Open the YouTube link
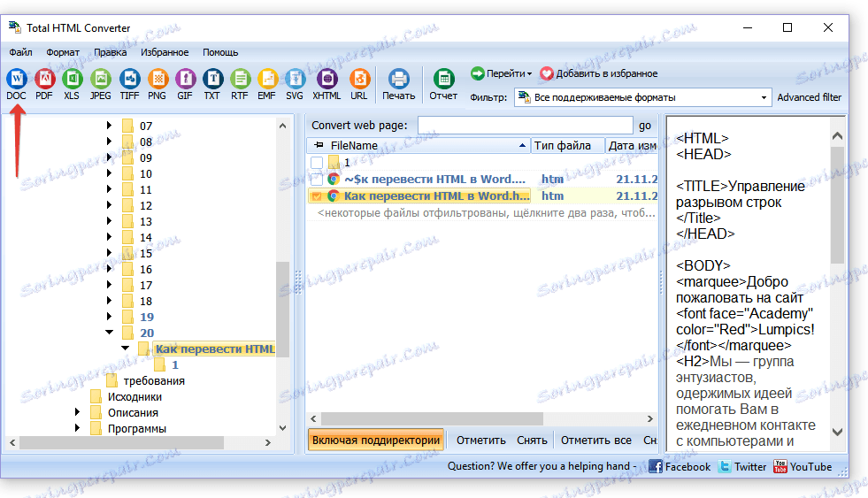 click(803, 466)
